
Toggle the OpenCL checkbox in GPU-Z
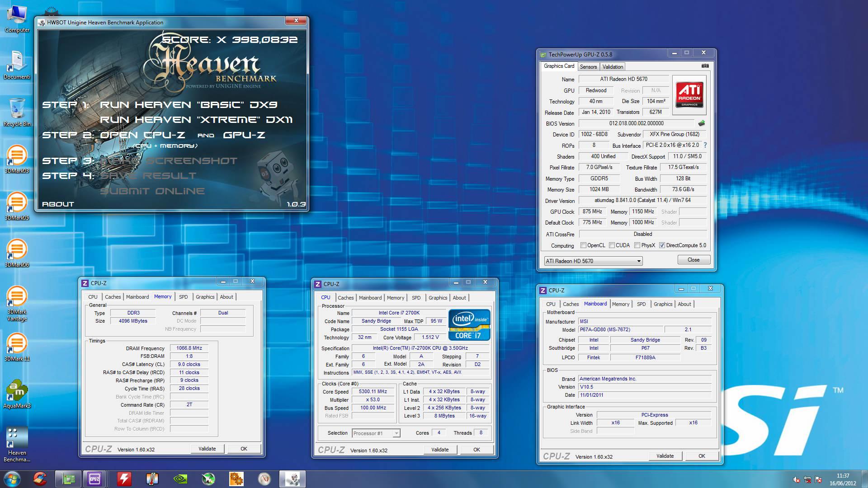coord(583,245)
